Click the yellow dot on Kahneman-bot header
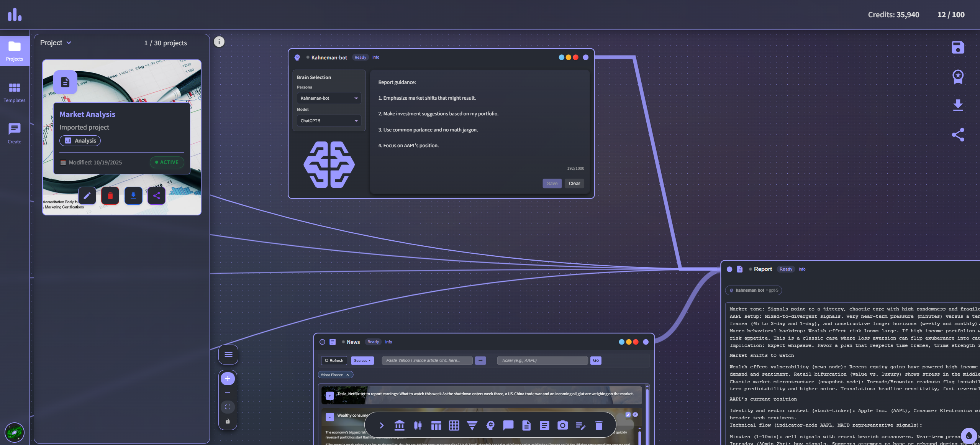980x445 pixels. point(569,57)
